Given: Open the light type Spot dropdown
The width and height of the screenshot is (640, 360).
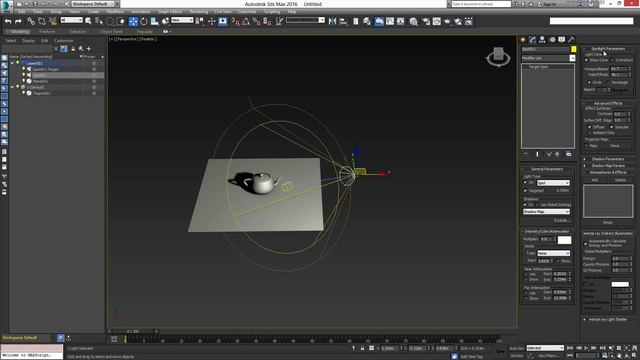Looking at the screenshot, I should click(553, 183).
